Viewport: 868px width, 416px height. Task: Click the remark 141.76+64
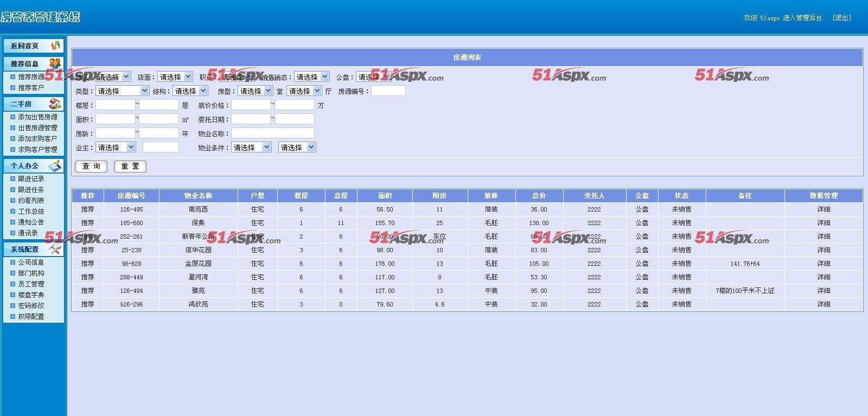745,264
